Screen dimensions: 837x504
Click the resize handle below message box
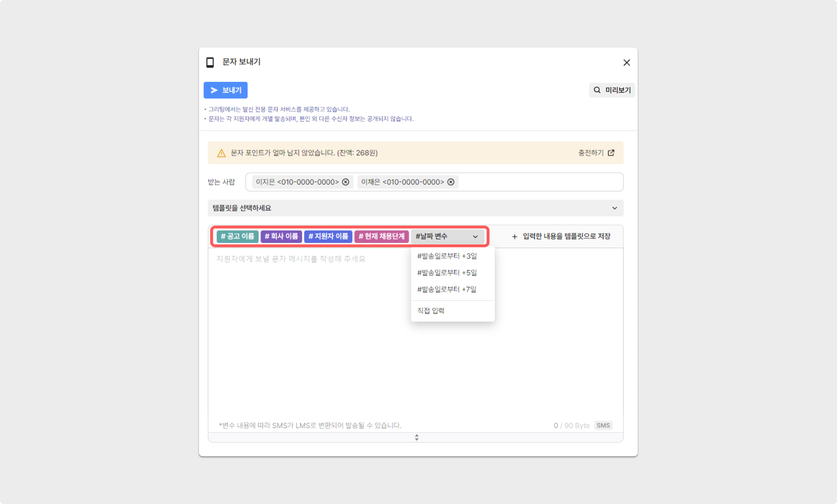(x=417, y=437)
